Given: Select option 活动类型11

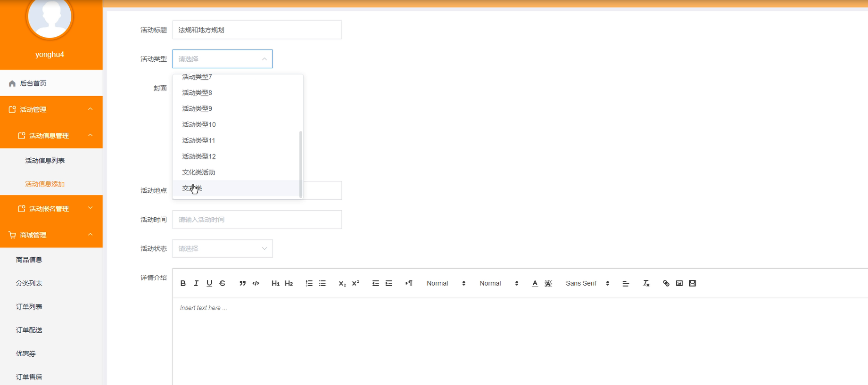Looking at the screenshot, I should click(236, 140).
